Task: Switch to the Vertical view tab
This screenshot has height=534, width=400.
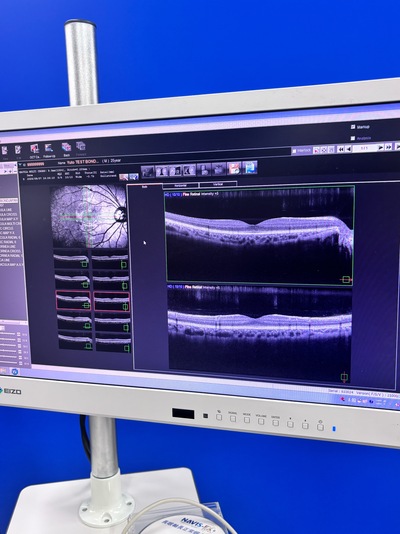Action: click(x=218, y=184)
